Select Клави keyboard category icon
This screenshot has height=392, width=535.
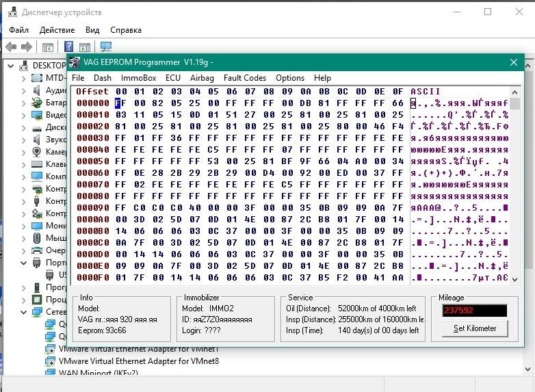pyautogui.click(x=37, y=164)
